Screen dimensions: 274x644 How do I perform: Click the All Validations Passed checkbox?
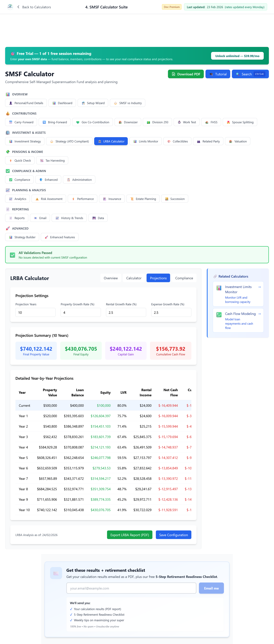pos(12,255)
